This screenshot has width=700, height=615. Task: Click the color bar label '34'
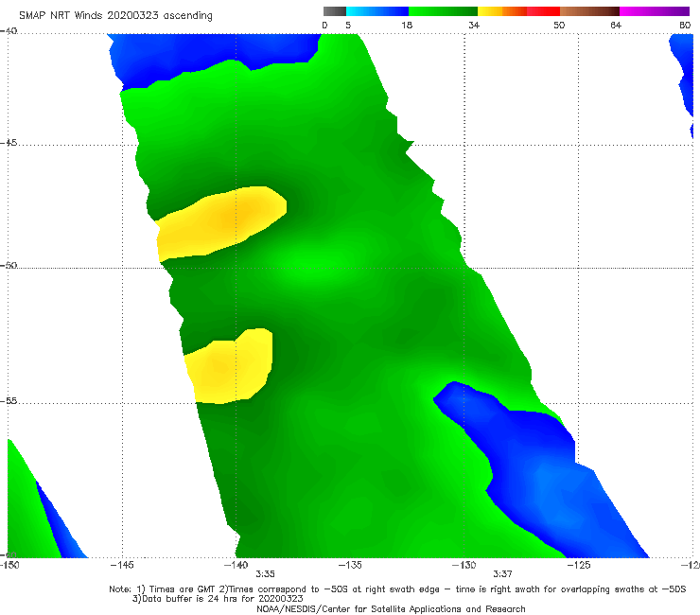coord(474,26)
